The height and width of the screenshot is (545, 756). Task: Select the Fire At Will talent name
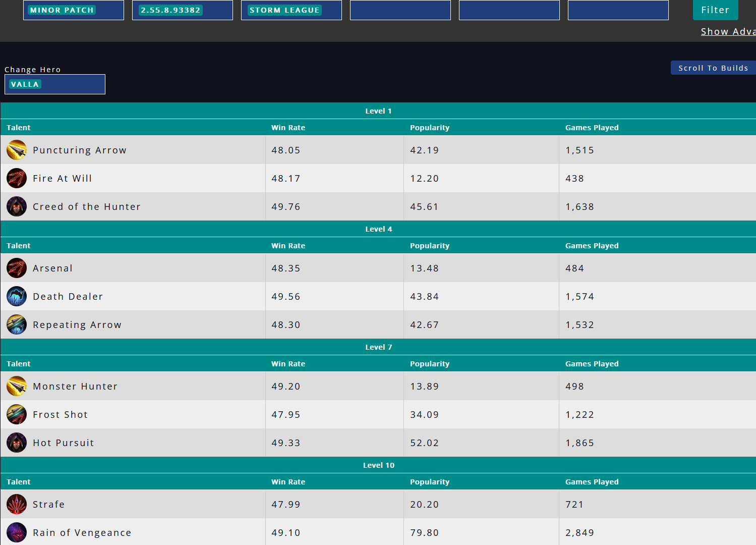(63, 179)
